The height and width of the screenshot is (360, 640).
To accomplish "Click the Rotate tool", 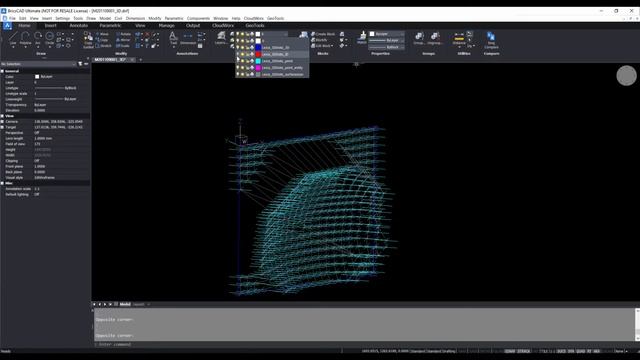I will pos(123,34).
